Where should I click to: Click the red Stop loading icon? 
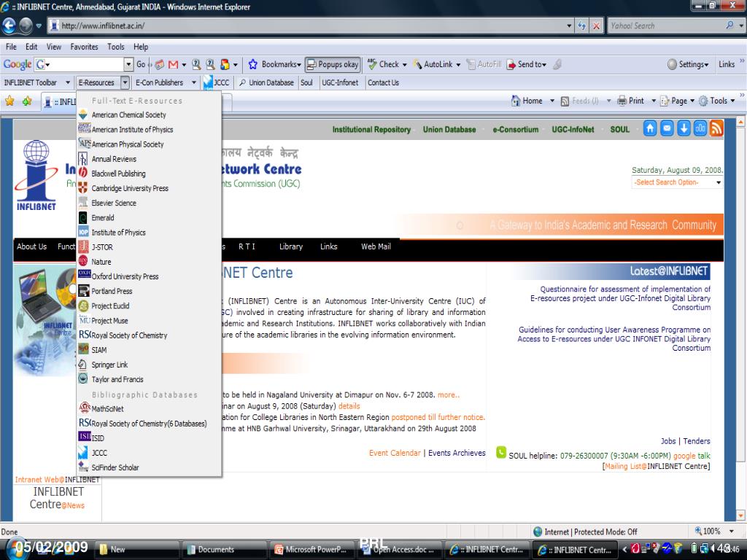click(596, 26)
